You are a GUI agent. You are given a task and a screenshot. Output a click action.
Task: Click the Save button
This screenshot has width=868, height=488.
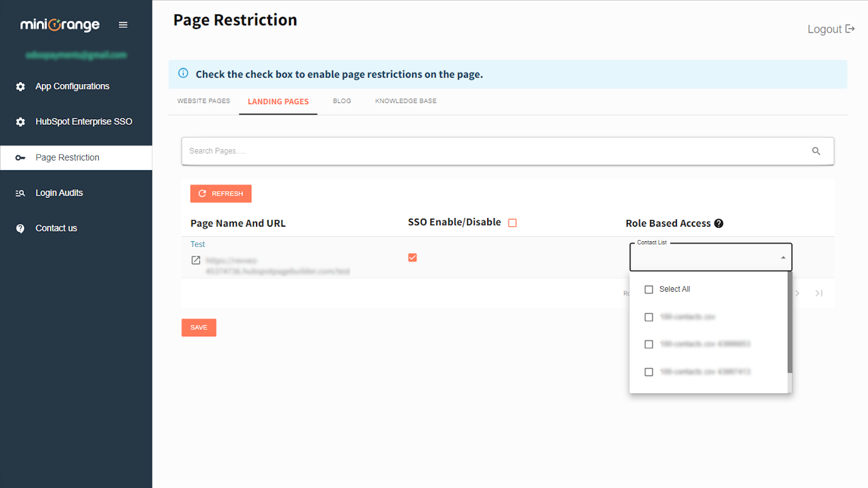point(199,328)
